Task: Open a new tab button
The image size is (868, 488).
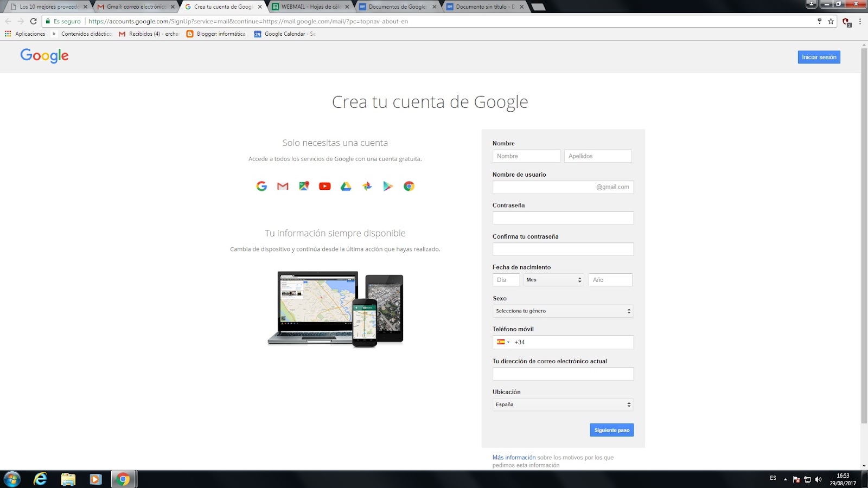Action: pos(538,7)
